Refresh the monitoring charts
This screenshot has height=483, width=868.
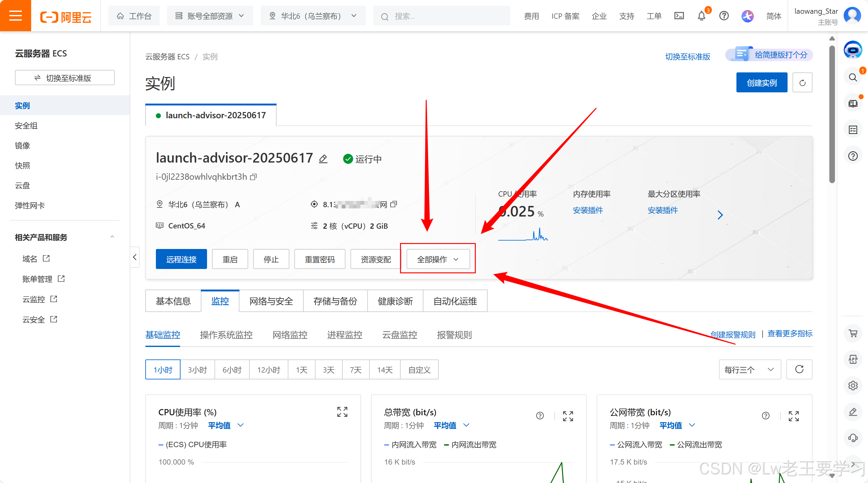[x=799, y=369]
